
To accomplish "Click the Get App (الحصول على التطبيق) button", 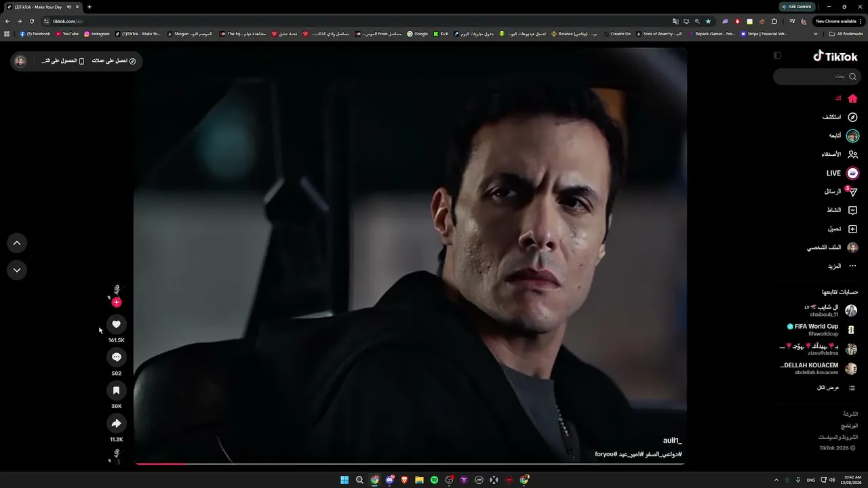I will click(63, 61).
